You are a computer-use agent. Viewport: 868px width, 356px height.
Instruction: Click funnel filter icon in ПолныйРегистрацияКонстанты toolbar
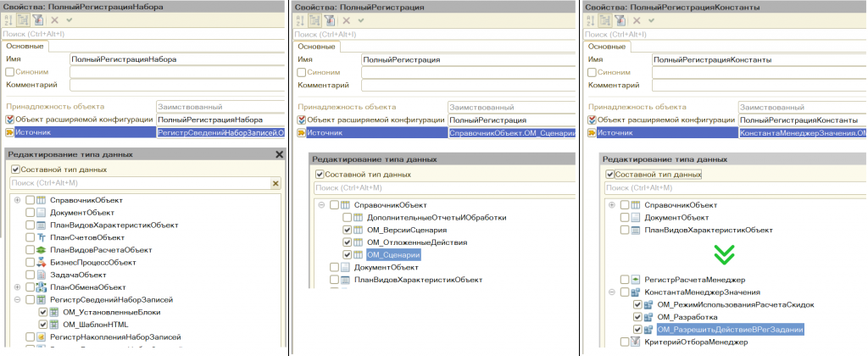tap(620, 20)
